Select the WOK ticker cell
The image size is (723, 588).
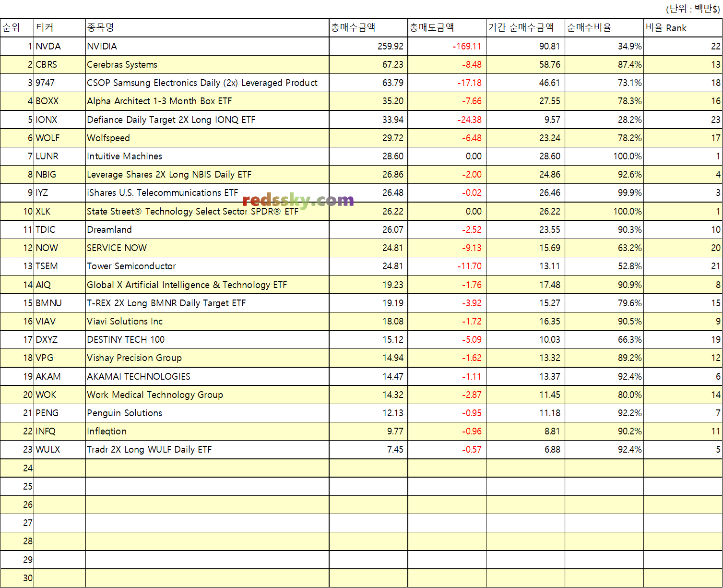pos(59,395)
